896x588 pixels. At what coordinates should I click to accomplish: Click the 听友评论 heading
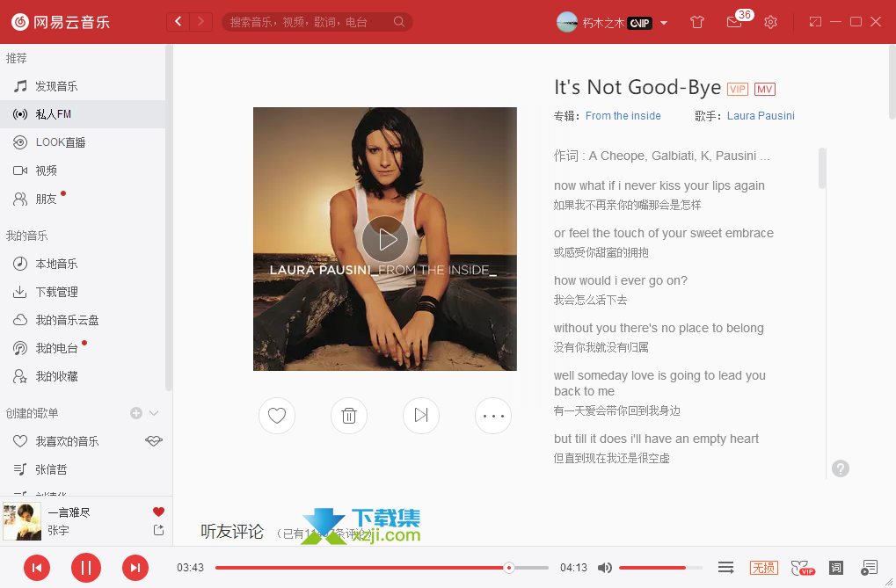coord(232,532)
